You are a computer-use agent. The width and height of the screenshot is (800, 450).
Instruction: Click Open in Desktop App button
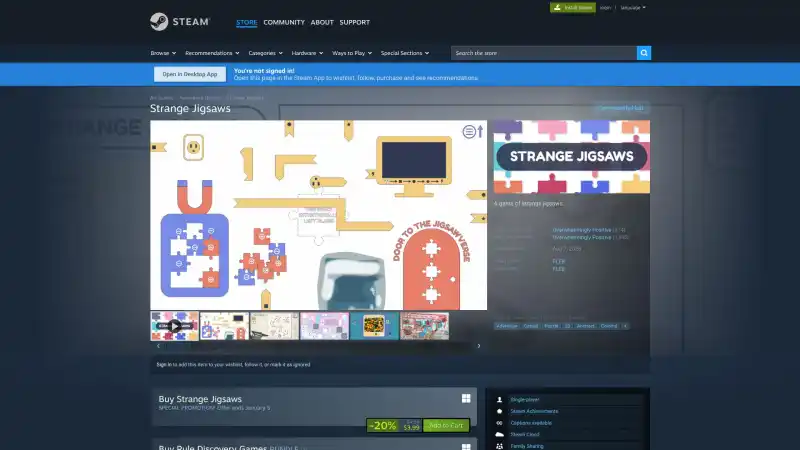tap(190, 74)
